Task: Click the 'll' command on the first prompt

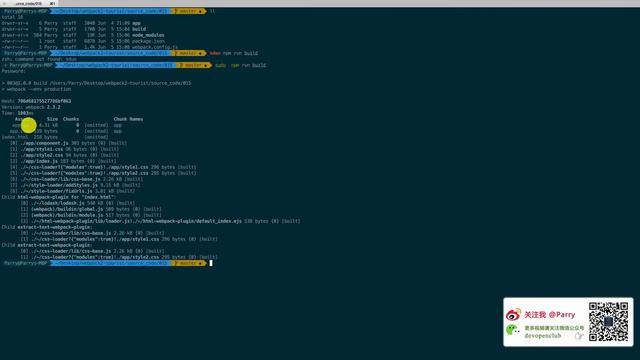Action: tap(212, 11)
